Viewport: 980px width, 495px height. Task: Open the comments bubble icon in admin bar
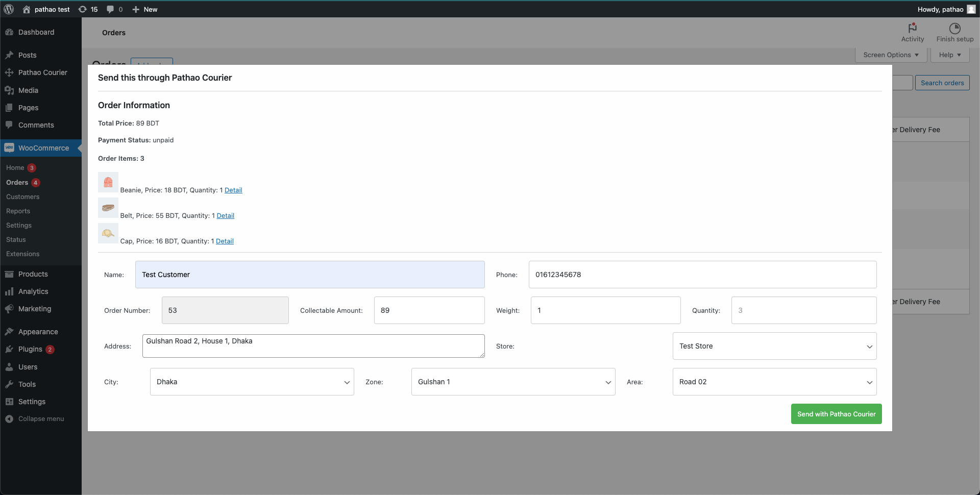[110, 9]
